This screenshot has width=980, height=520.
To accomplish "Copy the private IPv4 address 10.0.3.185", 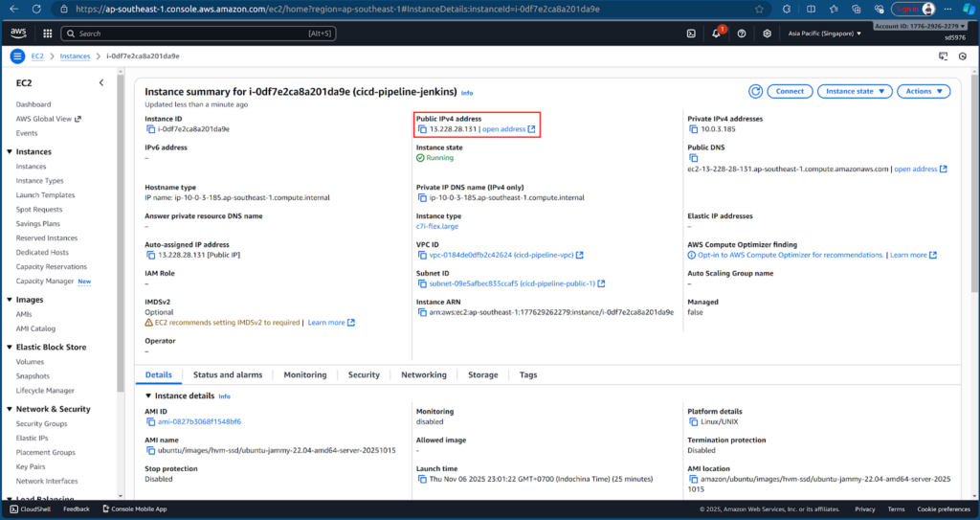I will tap(694, 128).
